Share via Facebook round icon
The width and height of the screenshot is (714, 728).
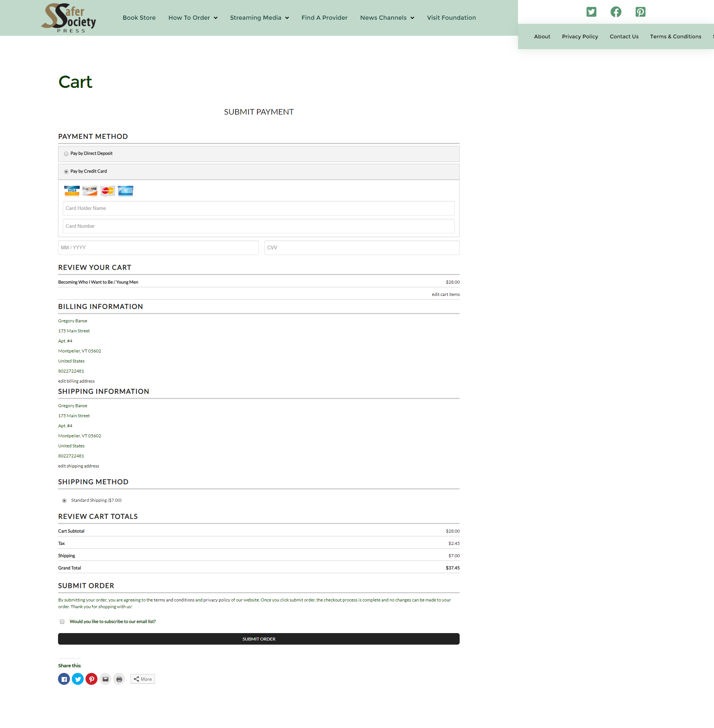coord(64,679)
